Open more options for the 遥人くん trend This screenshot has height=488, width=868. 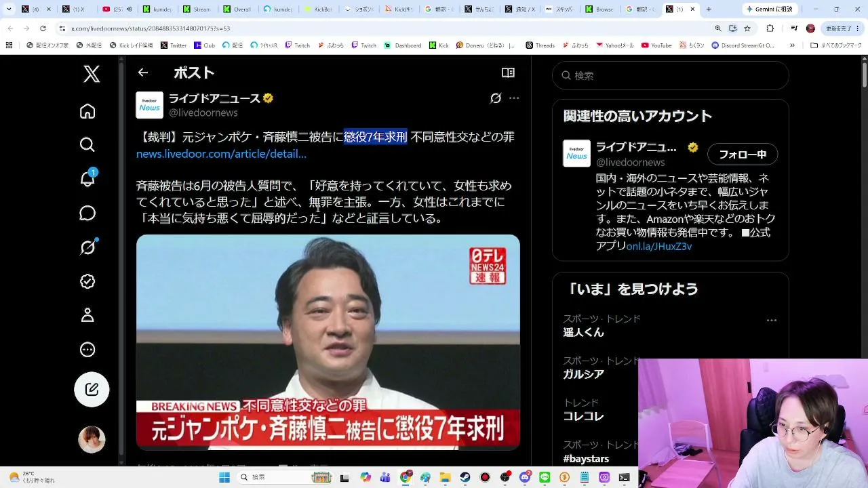771,320
